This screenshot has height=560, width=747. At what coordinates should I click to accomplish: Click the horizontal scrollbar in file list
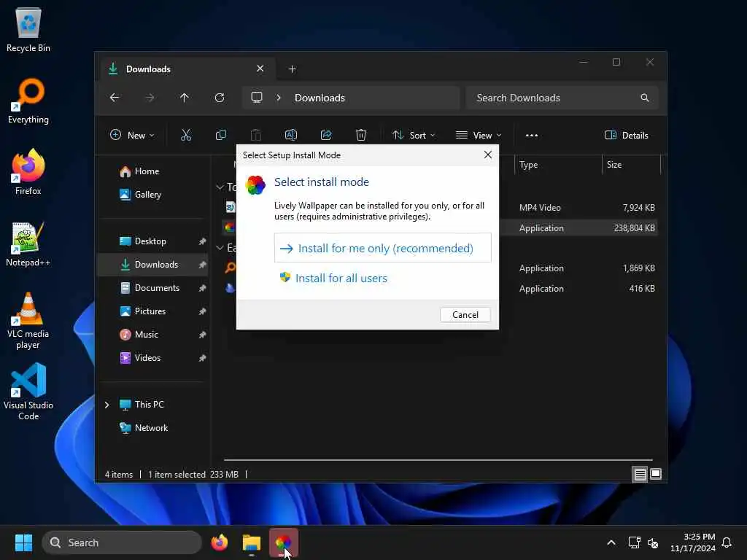[x=438, y=460]
